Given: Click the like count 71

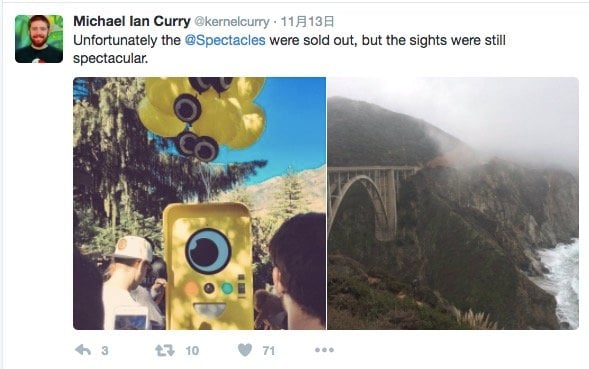Looking at the screenshot, I should click(269, 351).
